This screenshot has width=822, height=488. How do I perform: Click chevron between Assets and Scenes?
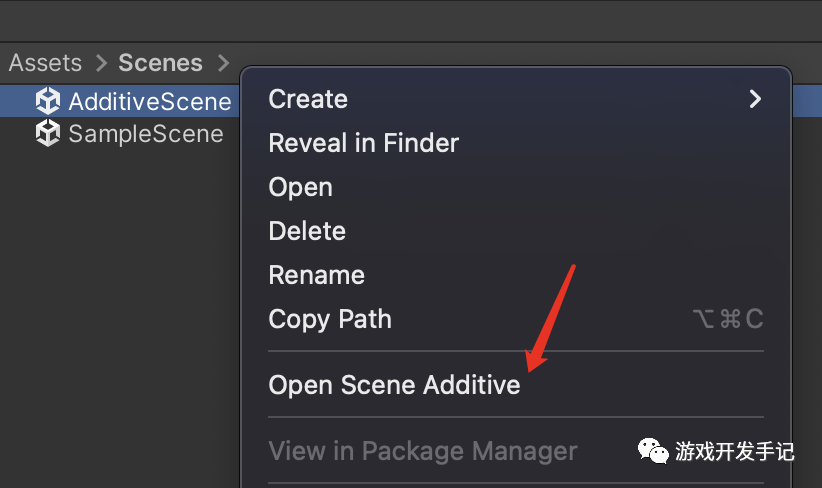click(x=101, y=63)
